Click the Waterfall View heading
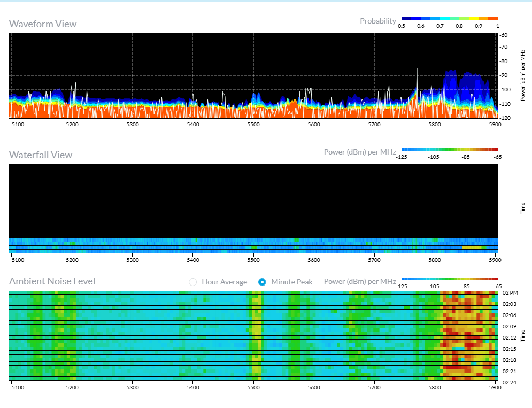Screen dimensions: 532x408 pyautogui.click(x=41, y=155)
